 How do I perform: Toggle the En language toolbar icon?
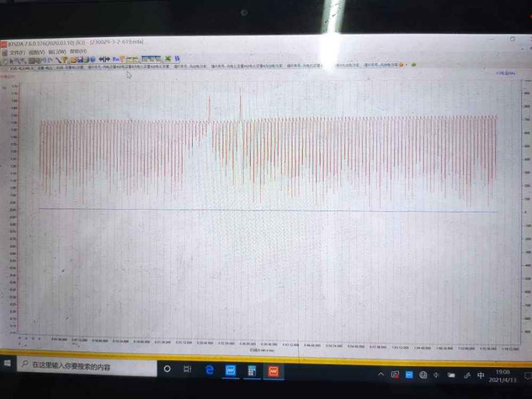116,59
